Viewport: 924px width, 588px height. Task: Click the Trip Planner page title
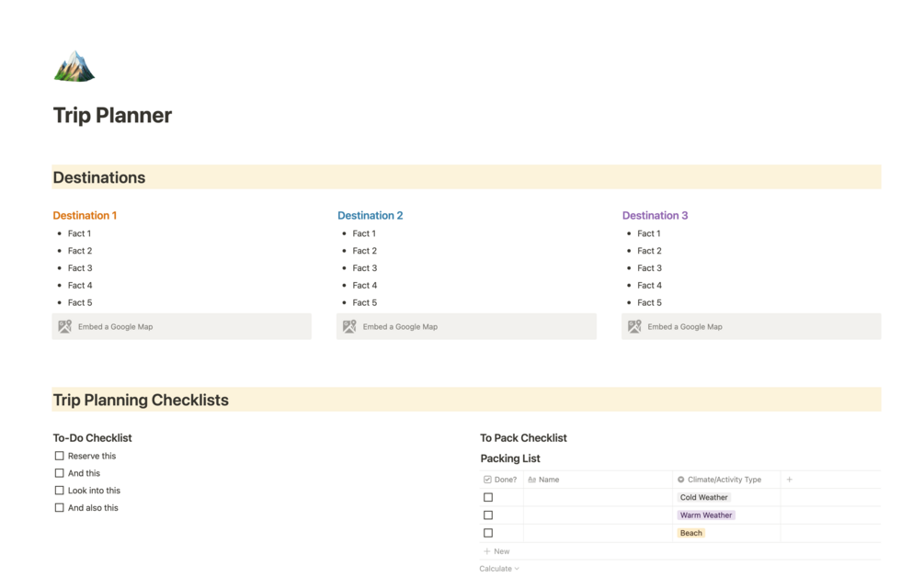112,116
